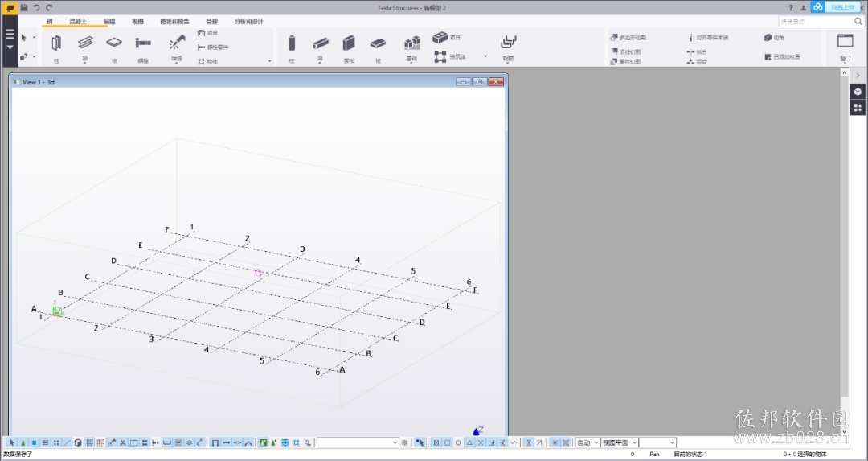The height and width of the screenshot is (461, 868).
Task: Open the components icon below the cube
Action: pyautogui.click(x=858, y=108)
